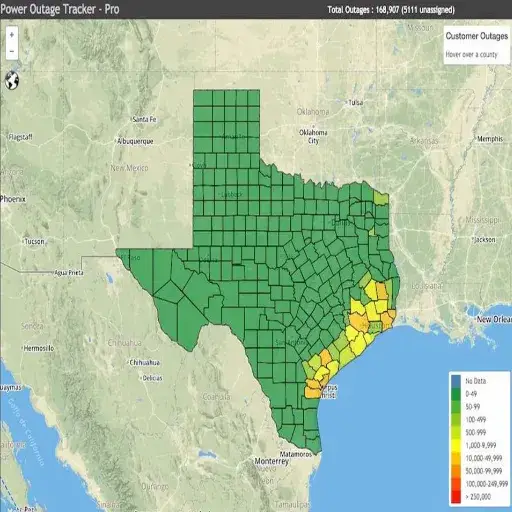Image resolution: width=512 pixels, height=512 pixels.
Task: Click the Jackson map label
Action: pos(485,240)
